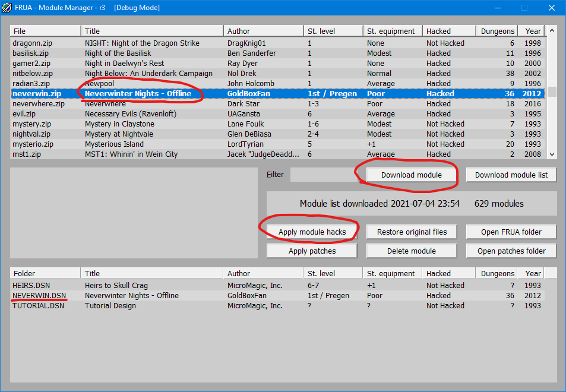Select the dragonn.zip row
Viewport: 566px width, 392px height.
tap(277, 43)
